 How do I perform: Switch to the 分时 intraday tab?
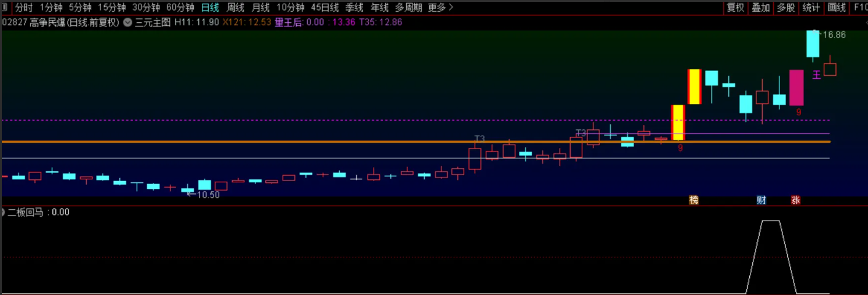23,7
